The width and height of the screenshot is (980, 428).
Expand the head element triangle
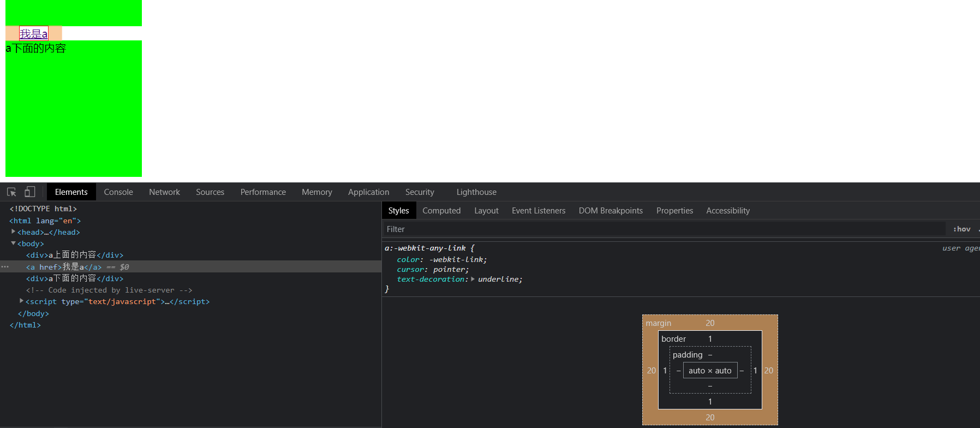click(13, 231)
